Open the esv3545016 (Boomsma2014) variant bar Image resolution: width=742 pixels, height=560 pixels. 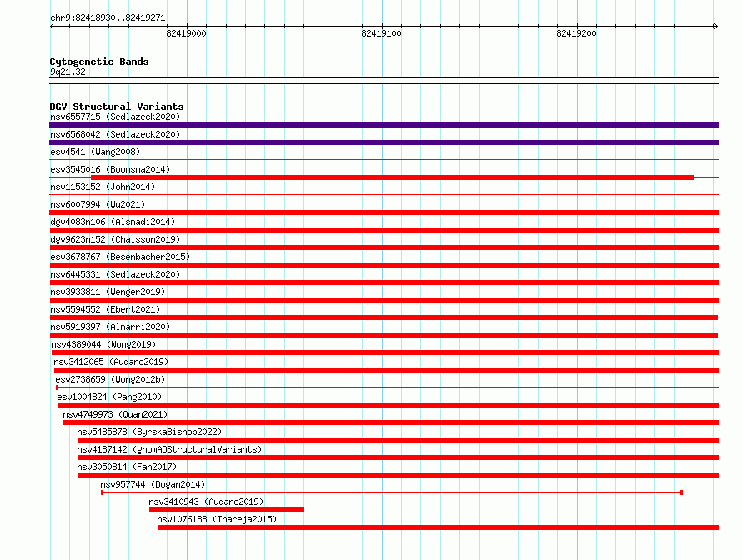point(393,177)
